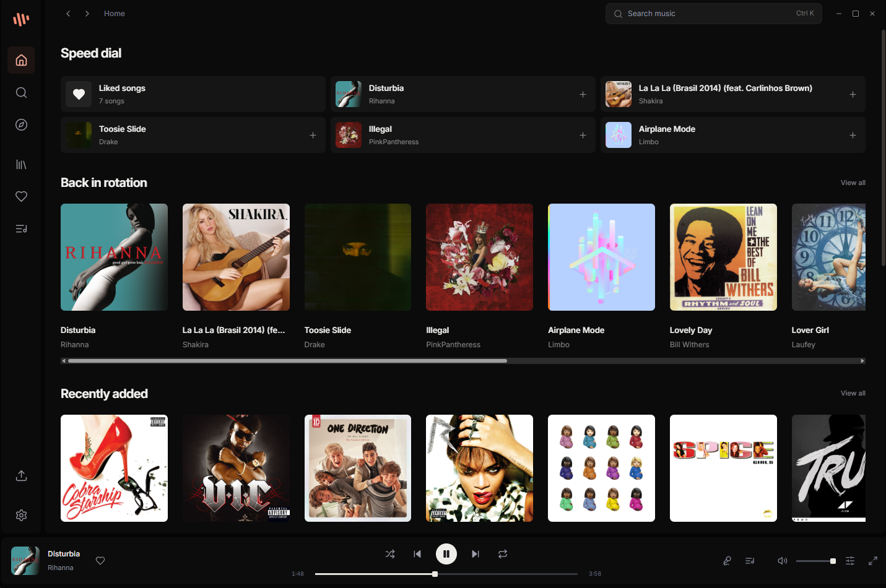The height and width of the screenshot is (588, 886).
Task: Add Disturbia speed dial item with plus
Action: 583,94
